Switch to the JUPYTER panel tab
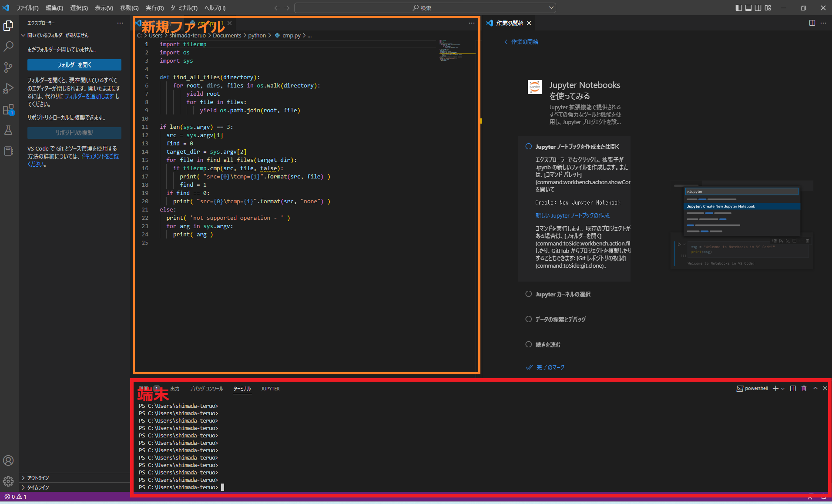Viewport: 832px width, 504px height. [x=270, y=389]
